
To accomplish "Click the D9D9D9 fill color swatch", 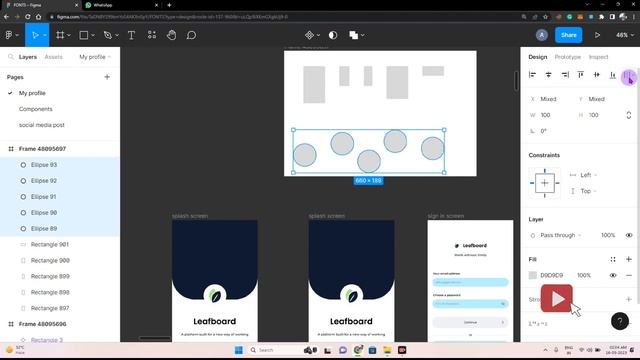I will click(533, 276).
